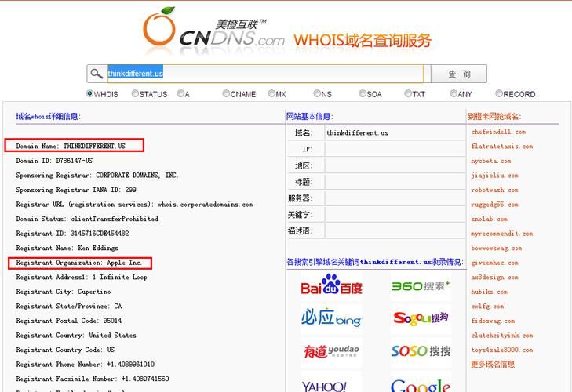Select the A record radio option

click(180, 93)
